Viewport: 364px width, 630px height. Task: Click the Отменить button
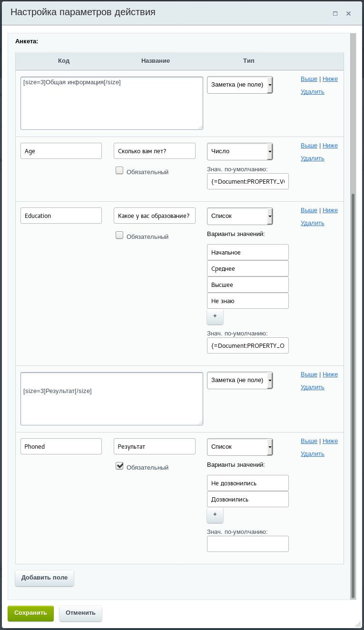(x=80, y=613)
